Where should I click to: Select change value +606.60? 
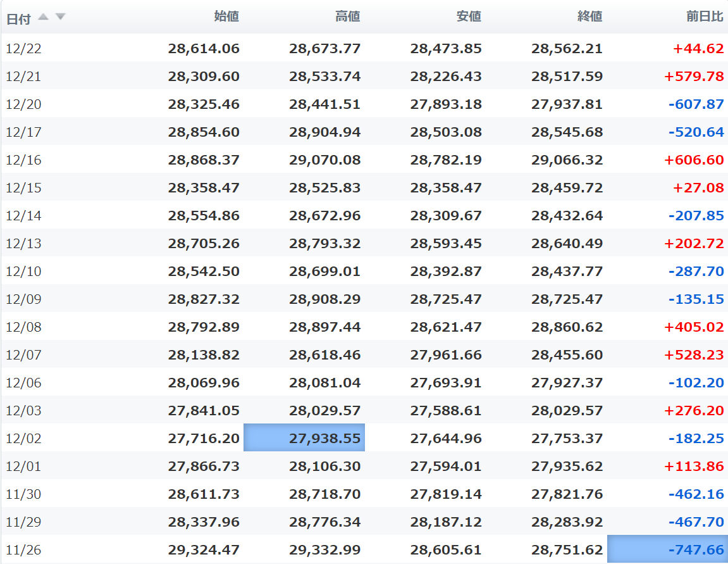694,160
